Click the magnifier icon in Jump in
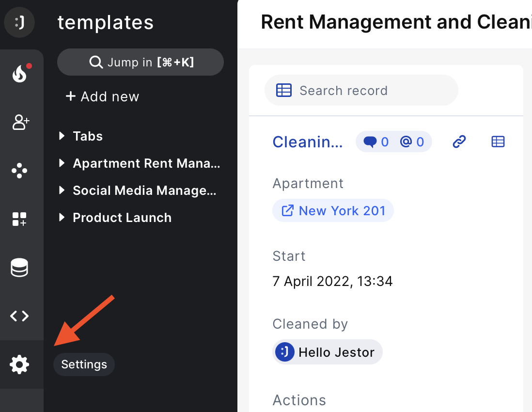The image size is (532, 412). click(96, 62)
